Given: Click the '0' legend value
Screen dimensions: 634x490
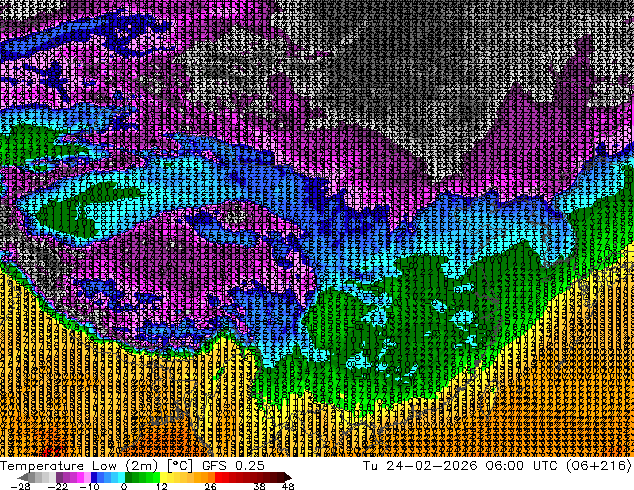Looking at the screenshot, I should [x=124, y=486].
